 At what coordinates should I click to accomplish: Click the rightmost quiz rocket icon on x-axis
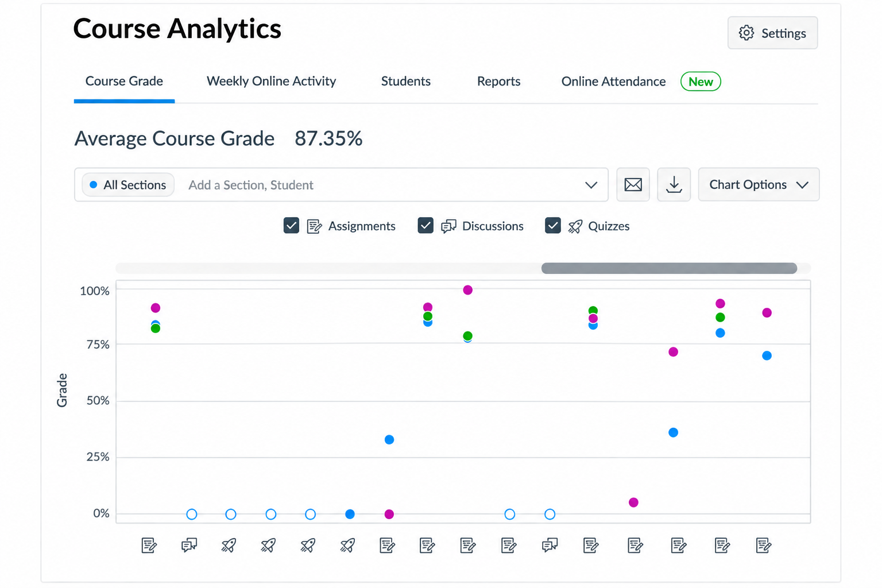[347, 545]
